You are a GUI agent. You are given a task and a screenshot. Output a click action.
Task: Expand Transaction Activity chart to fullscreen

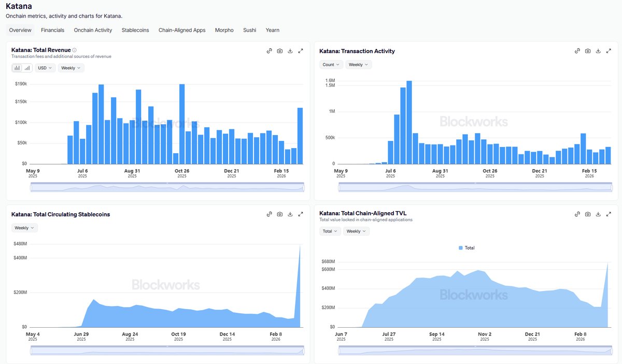point(609,51)
